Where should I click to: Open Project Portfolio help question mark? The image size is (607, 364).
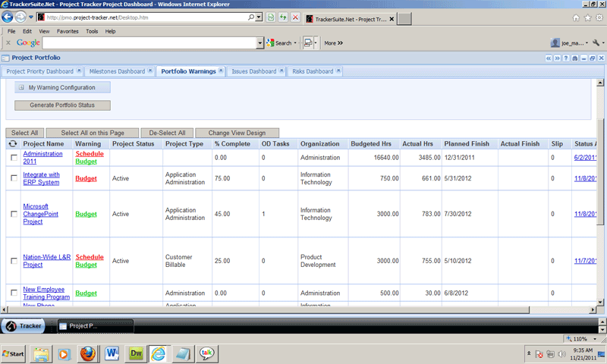pos(566,58)
